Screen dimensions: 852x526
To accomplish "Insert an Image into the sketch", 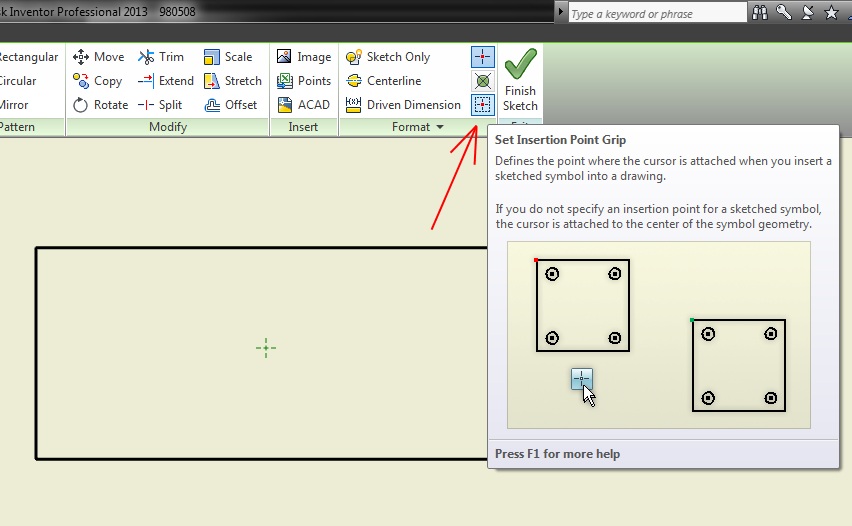I will point(304,57).
